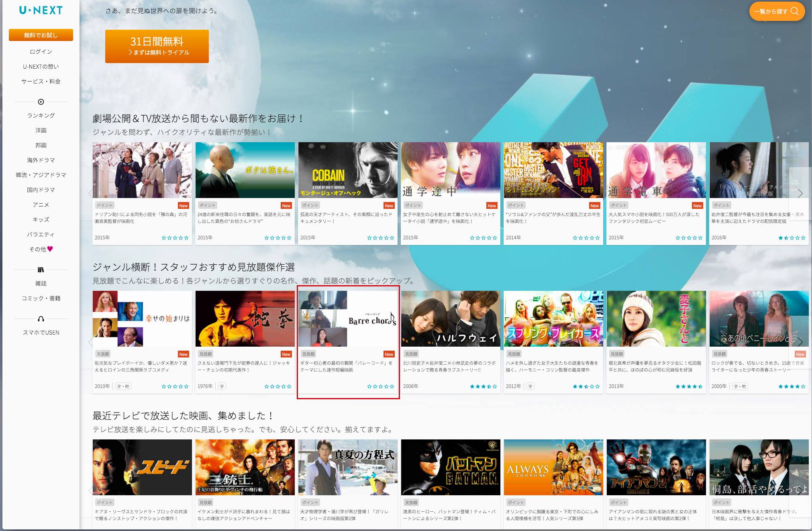
Task: Open the ログイン link
Action: click(41, 52)
